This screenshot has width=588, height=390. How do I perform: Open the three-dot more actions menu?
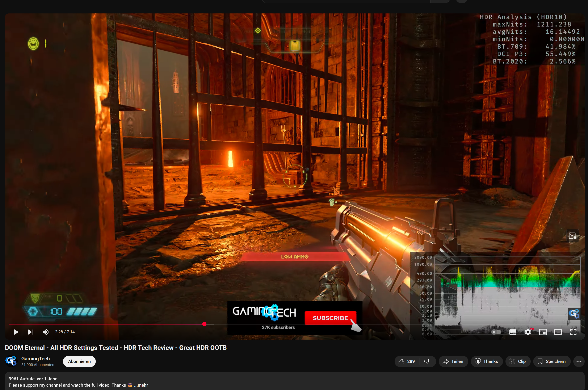(579, 361)
